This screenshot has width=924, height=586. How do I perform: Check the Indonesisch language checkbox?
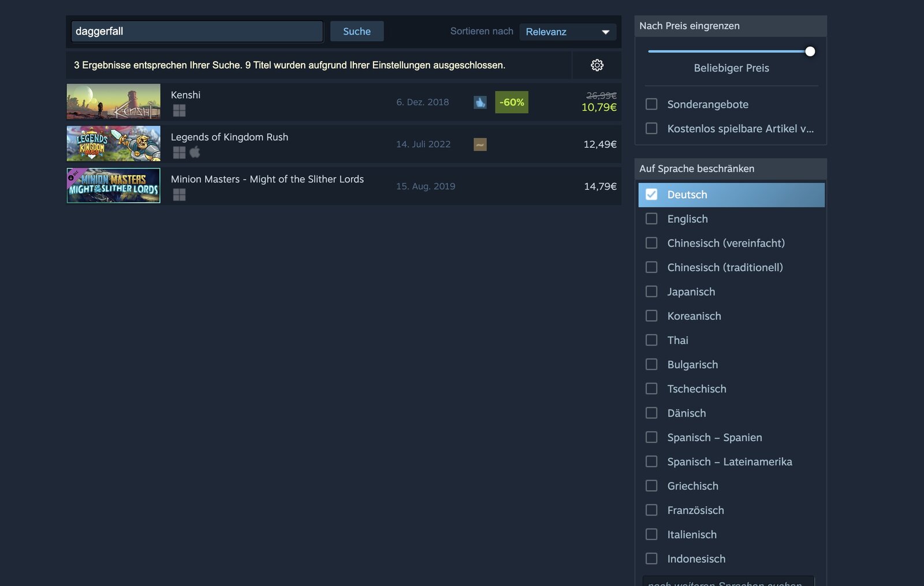click(x=651, y=558)
